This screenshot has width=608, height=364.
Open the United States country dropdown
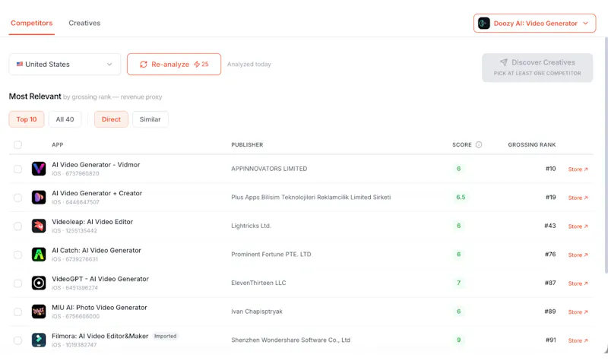tap(65, 65)
